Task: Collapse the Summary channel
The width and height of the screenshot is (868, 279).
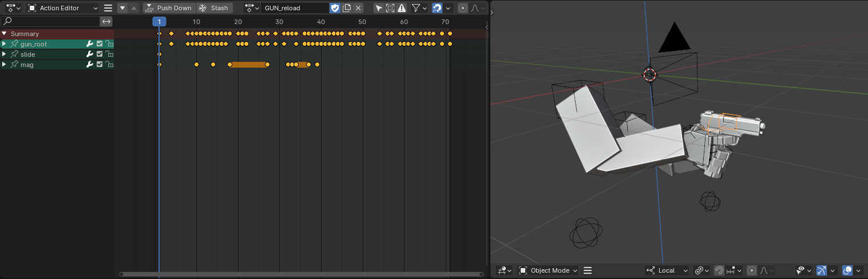Action: click(x=4, y=34)
